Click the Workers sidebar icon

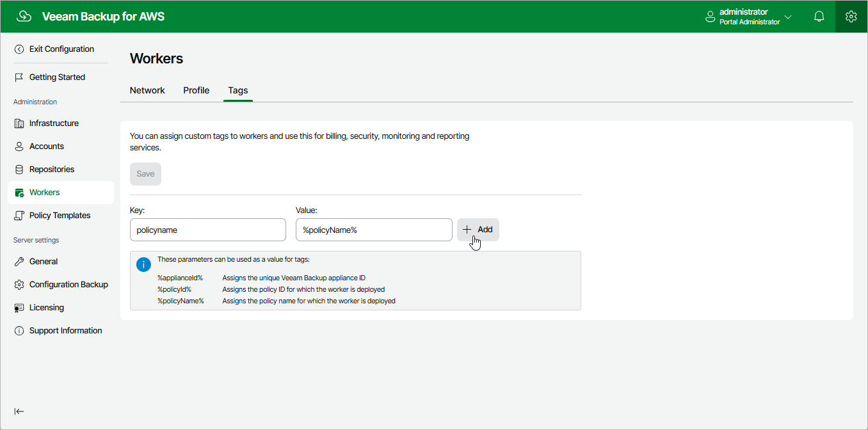pyautogui.click(x=19, y=193)
